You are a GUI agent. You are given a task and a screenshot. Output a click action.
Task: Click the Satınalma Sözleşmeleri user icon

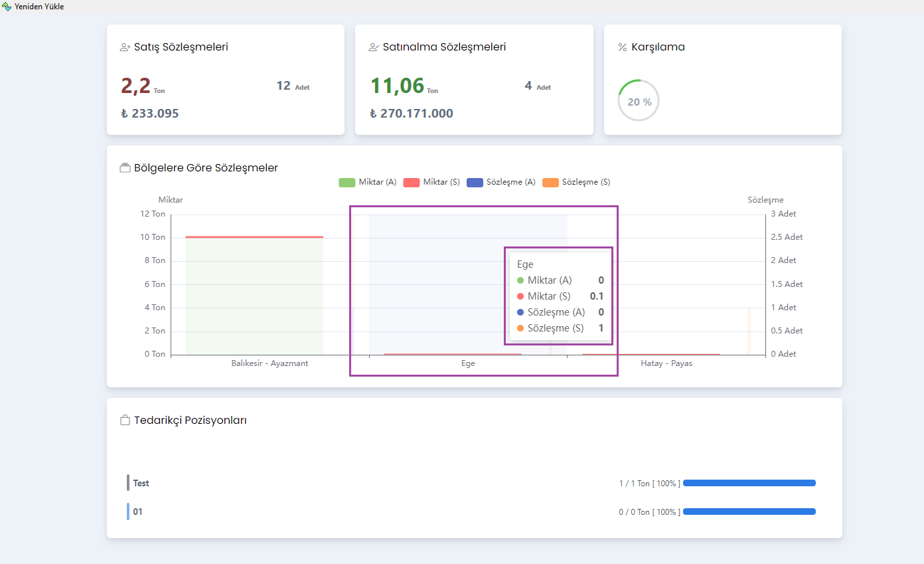pyautogui.click(x=374, y=47)
